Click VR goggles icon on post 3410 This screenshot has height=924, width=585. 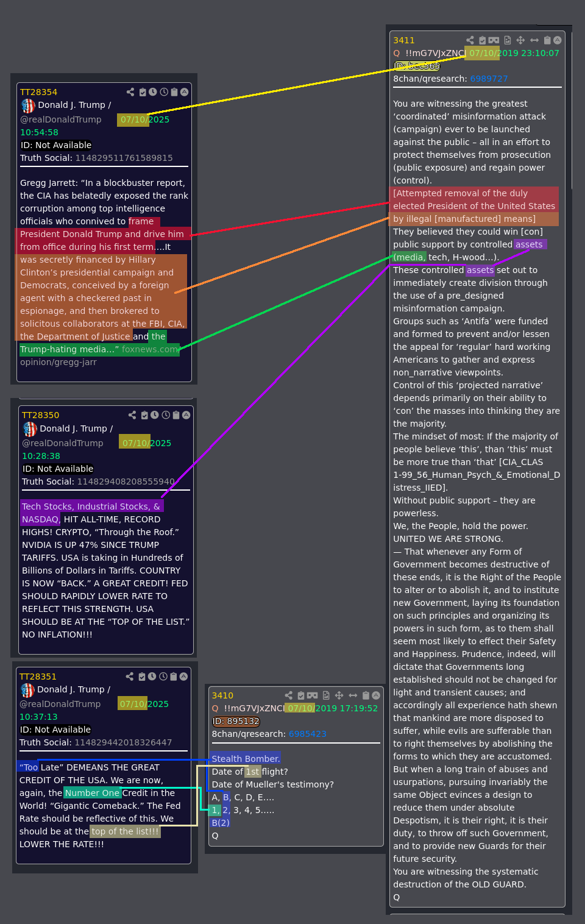313,695
